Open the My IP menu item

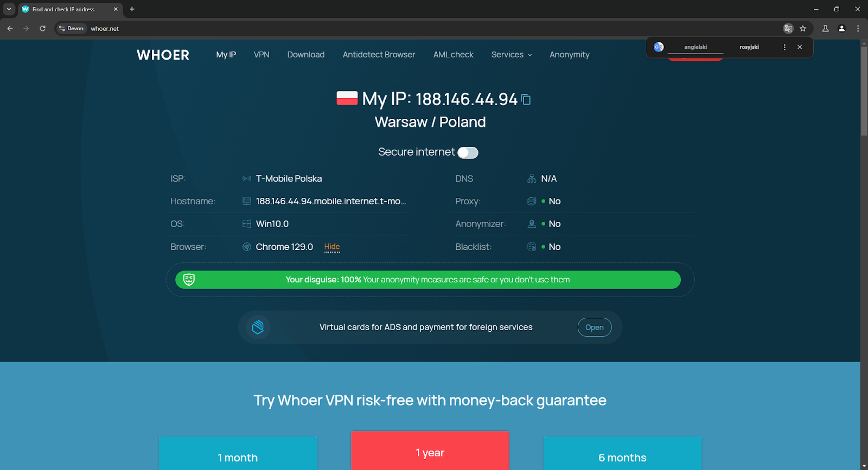(x=226, y=55)
